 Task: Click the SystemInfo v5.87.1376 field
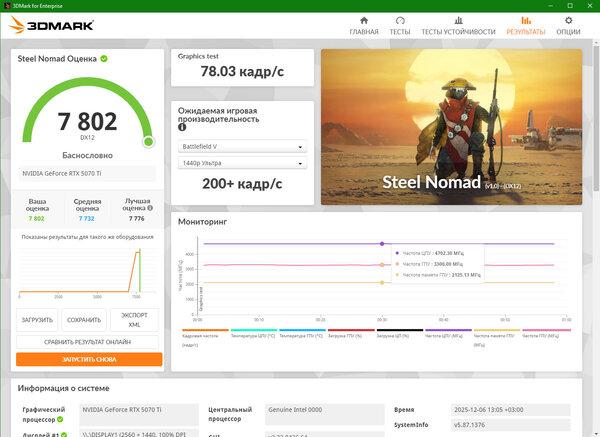pos(510,425)
